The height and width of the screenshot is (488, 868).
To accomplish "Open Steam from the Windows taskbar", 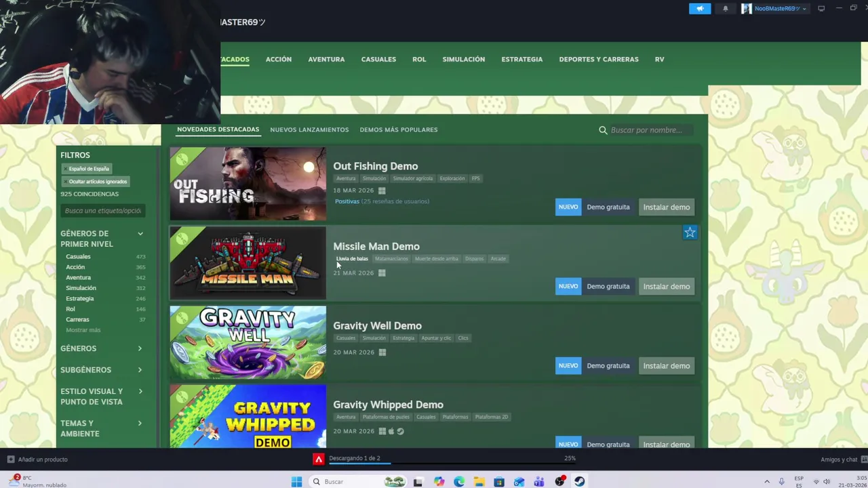I will point(580,482).
